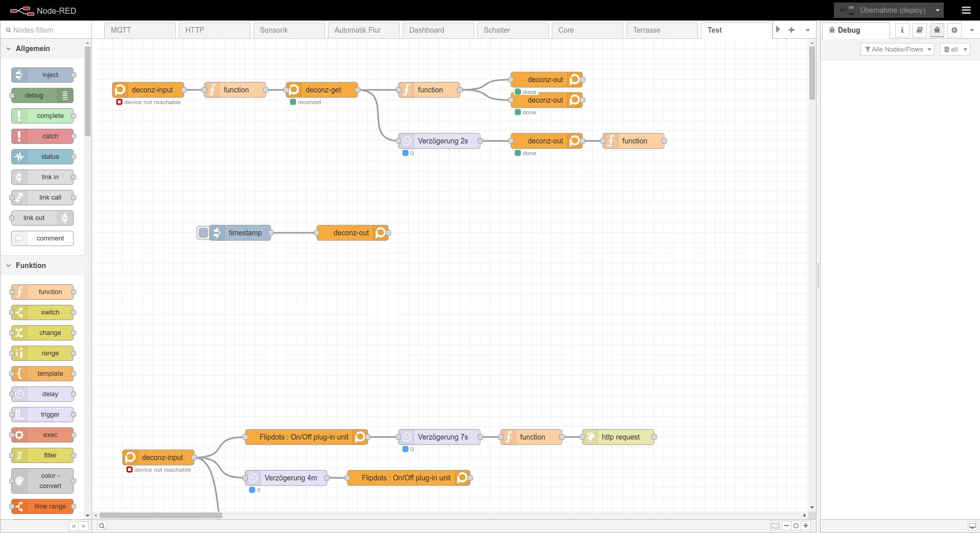Click the search flows magnifier icon

[x=102, y=526]
